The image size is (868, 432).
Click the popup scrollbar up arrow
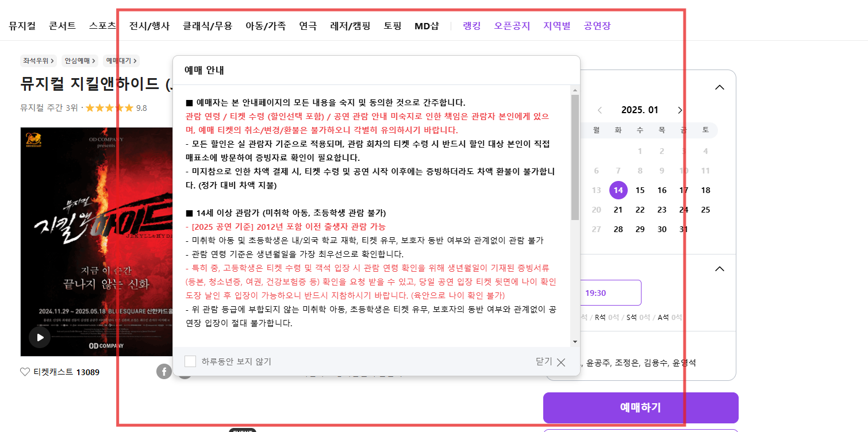pyautogui.click(x=575, y=90)
